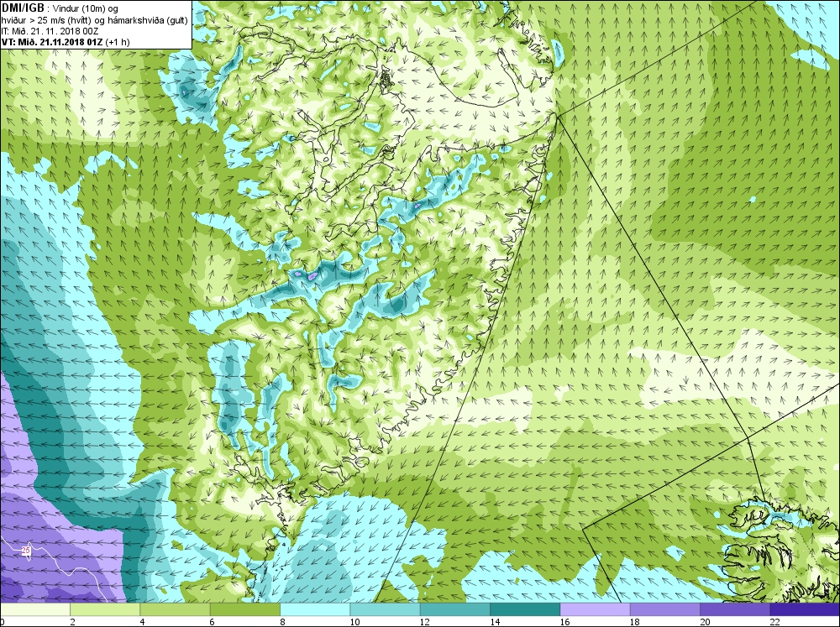Click the legend scale value '14'
Image resolution: width=840 pixels, height=627 pixels.
(x=495, y=622)
